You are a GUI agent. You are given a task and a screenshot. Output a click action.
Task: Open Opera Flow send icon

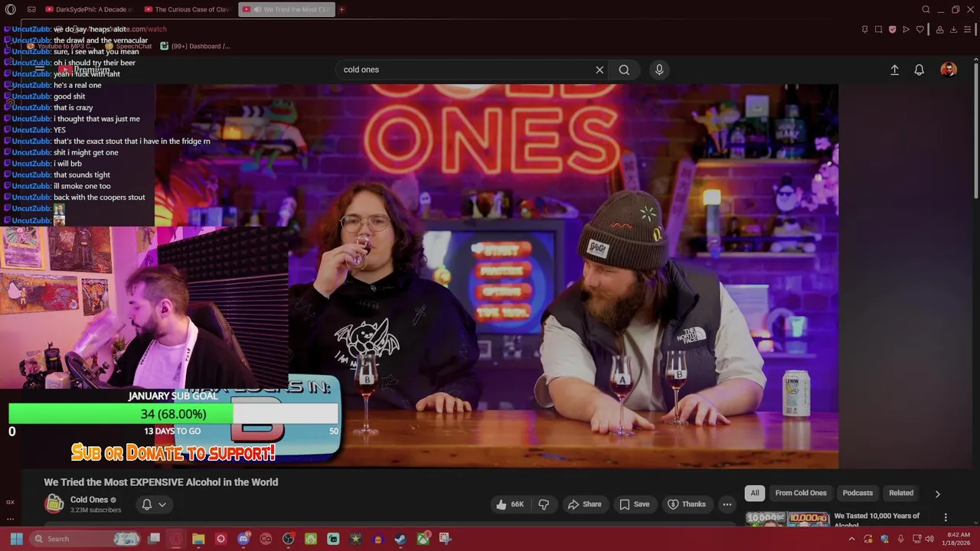pyautogui.click(x=906, y=29)
